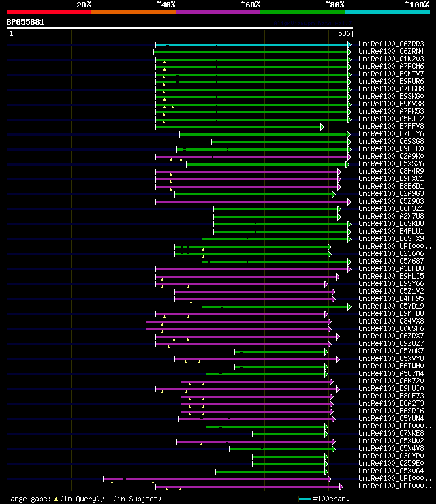The image size is (436, 504).
Task: Select the BP055881 query name
Action: (x=25, y=22)
